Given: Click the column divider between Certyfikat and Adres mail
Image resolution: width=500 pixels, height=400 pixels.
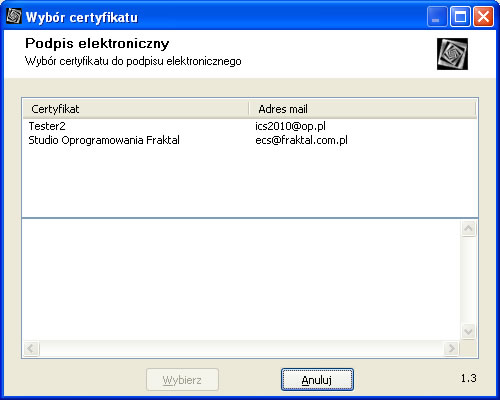Looking at the screenshot, I should point(249,109).
